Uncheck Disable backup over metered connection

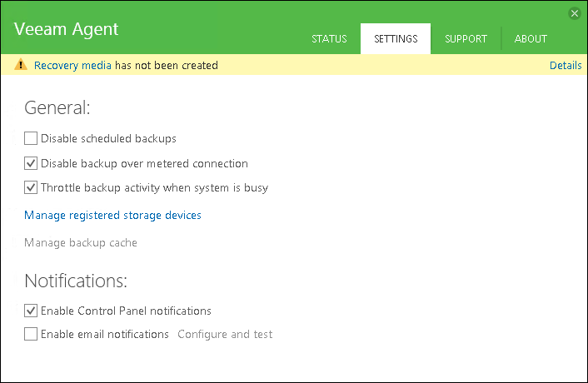click(x=31, y=163)
